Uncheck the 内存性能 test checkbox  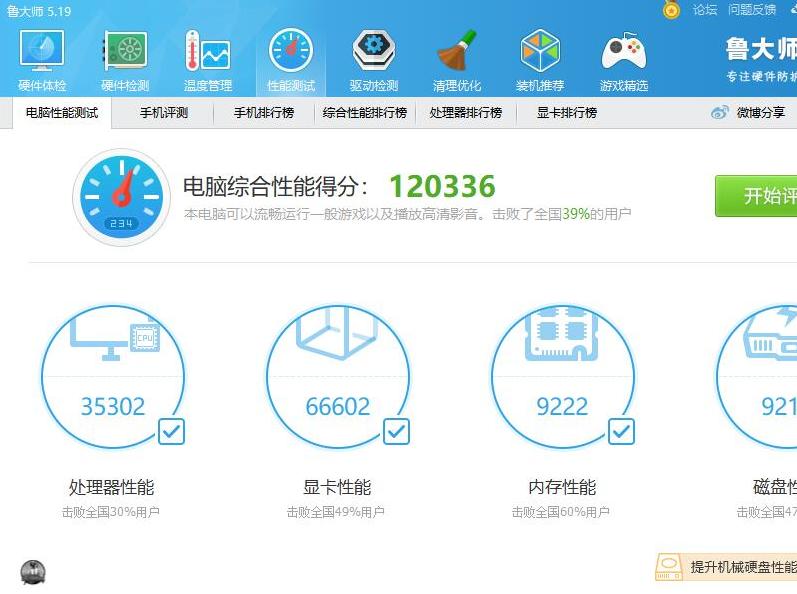pos(621,431)
